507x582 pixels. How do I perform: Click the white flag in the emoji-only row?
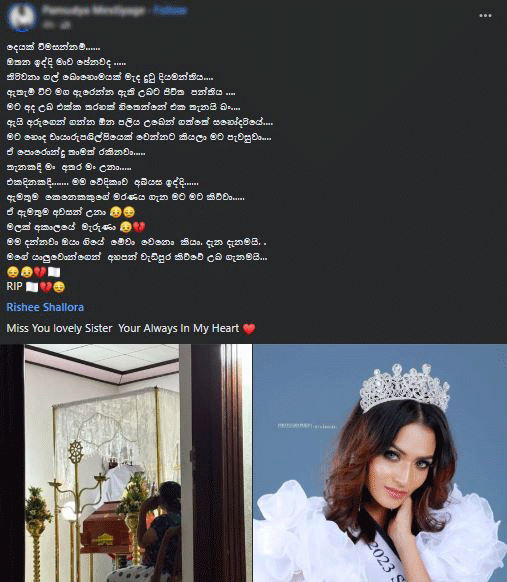point(54,272)
